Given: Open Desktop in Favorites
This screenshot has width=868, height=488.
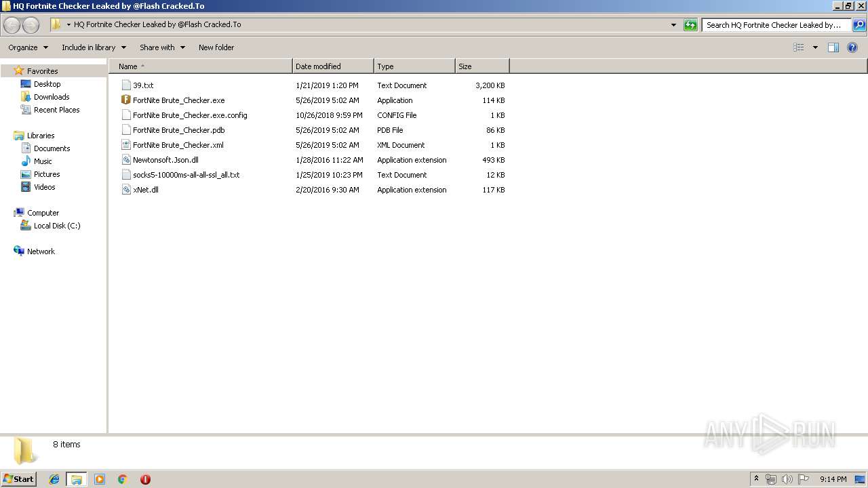Looking at the screenshot, I should [47, 84].
